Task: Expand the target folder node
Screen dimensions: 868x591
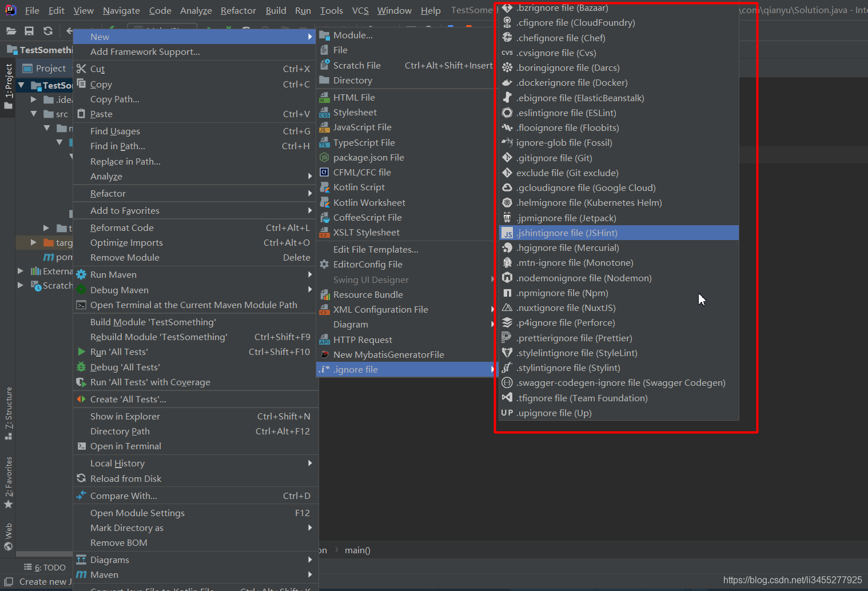Action: click(x=34, y=242)
